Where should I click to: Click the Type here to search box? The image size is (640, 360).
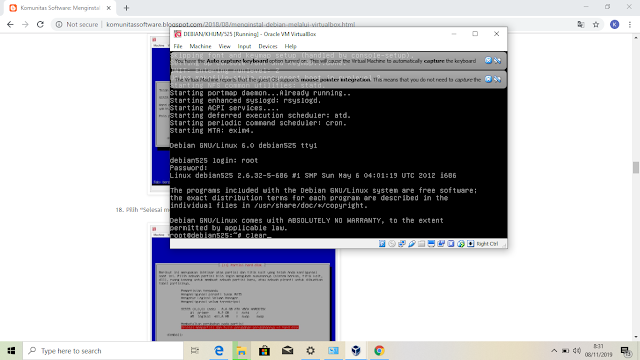pyautogui.click(x=104, y=351)
